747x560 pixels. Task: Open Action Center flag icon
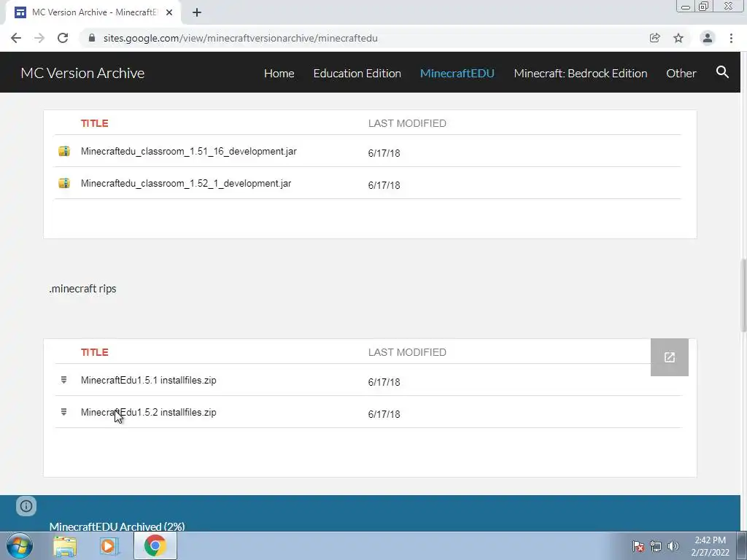click(x=638, y=546)
